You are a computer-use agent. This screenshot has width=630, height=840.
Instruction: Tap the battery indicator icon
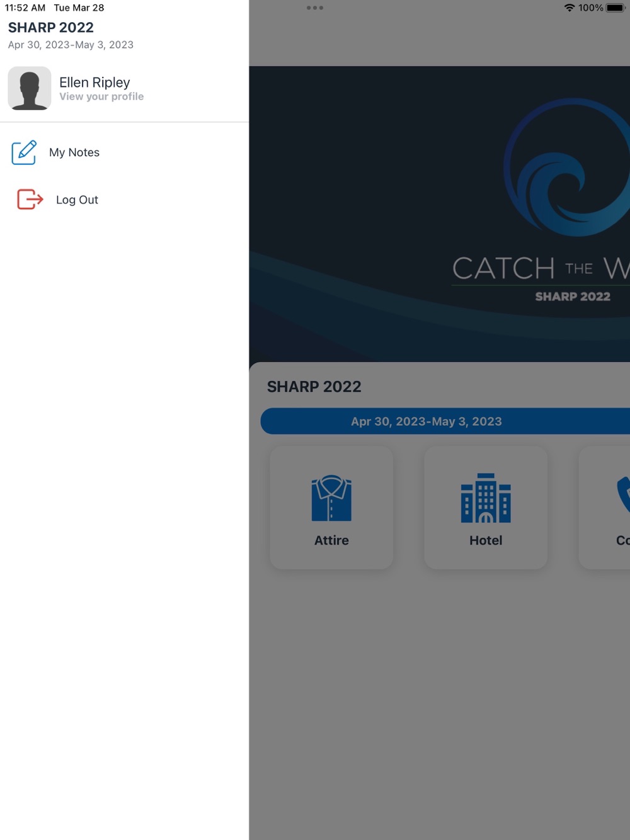(x=616, y=8)
